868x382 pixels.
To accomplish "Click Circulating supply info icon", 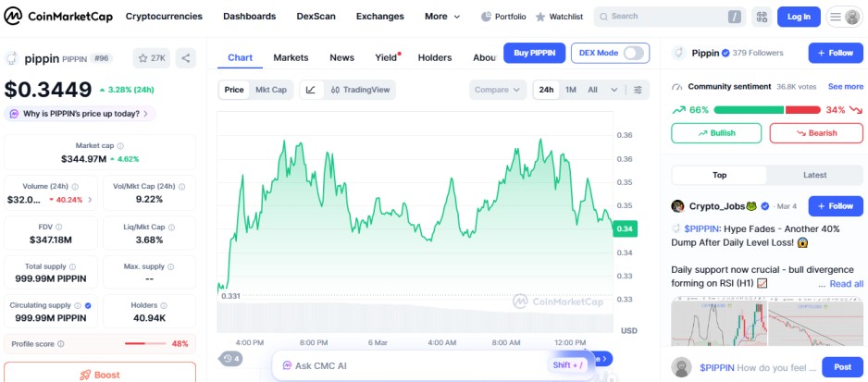I will 78,305.
